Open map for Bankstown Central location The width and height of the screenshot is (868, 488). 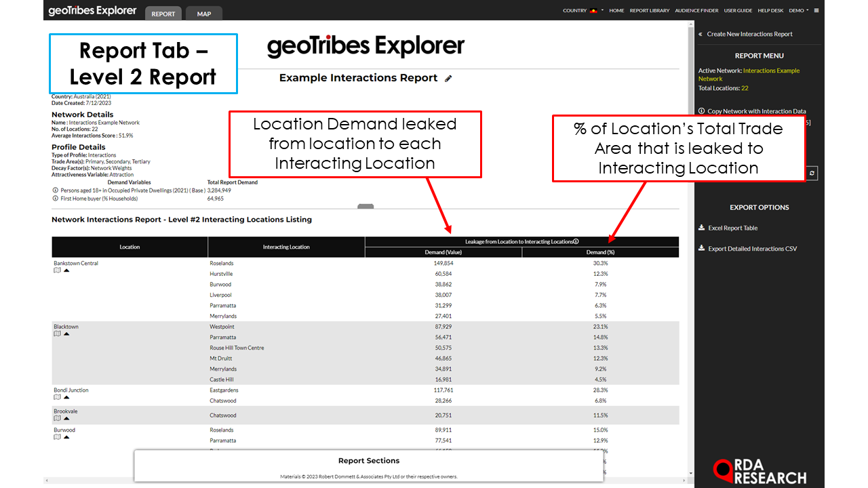tap(57, 270)
